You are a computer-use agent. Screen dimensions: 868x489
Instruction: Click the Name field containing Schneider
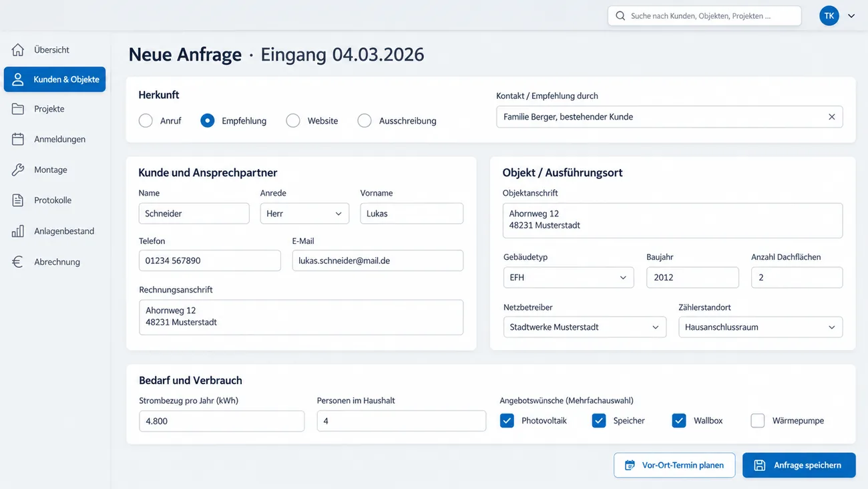(194, 214)
